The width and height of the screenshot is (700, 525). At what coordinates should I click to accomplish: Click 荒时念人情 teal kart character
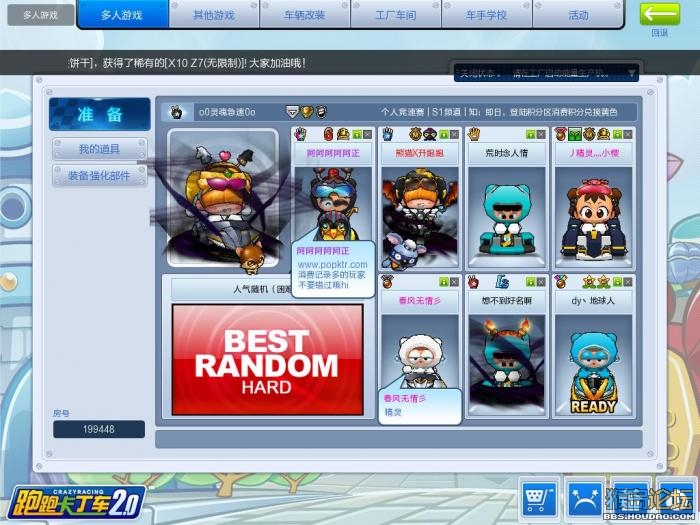point(507,219)
